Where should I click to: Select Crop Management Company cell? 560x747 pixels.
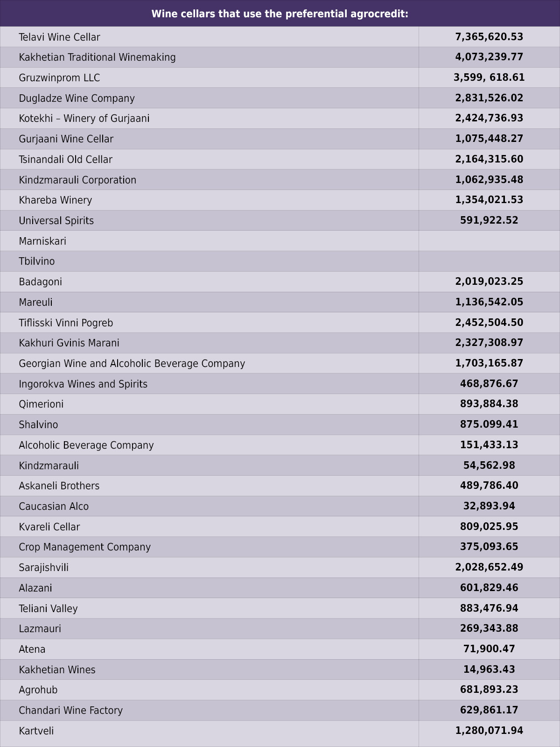[209, 547]
